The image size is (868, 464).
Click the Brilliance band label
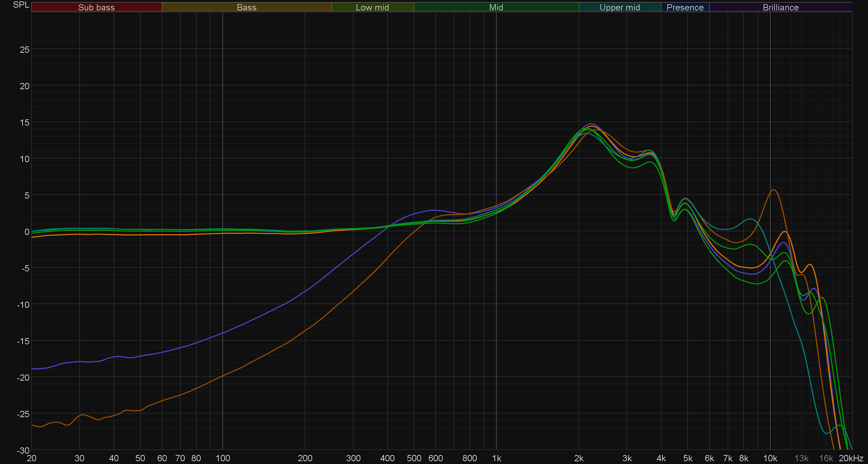click(x=781, y=7)
